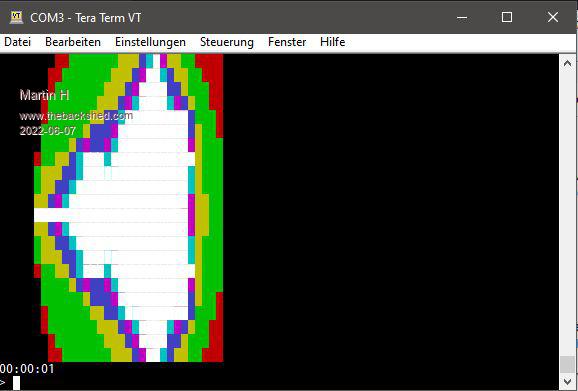The width and height of the screenshot is (578, 391).
Task: Minimize the Tera Term window
Action: pyautogui.click(x=462, y=17)
